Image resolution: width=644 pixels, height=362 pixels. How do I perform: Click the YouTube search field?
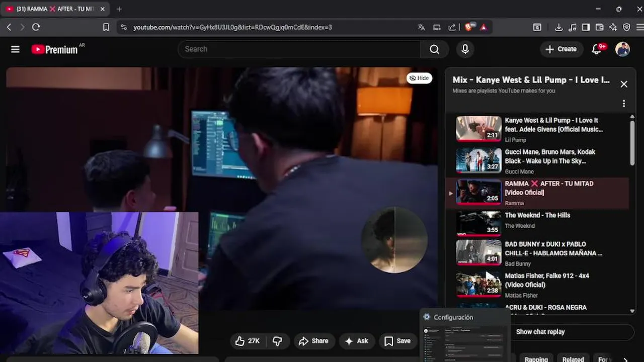299,49
